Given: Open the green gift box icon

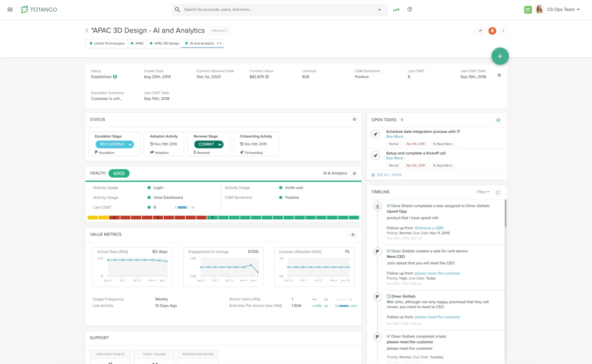Looking at the screenshot, I should coord(528,10).
